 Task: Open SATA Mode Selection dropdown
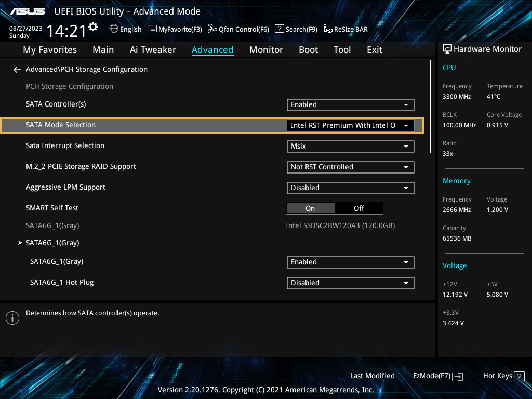click(351, 126)
